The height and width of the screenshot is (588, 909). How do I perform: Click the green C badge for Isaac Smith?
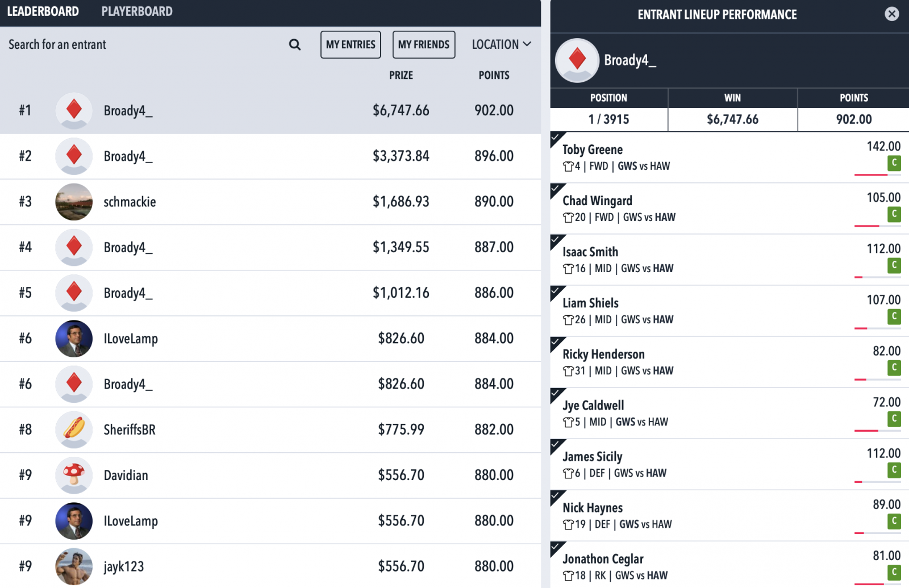click(894, 265)
